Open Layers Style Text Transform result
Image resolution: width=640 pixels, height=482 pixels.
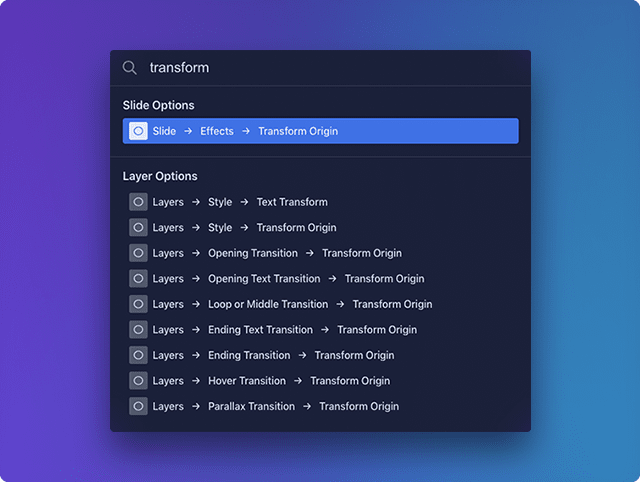pos(320,202)
